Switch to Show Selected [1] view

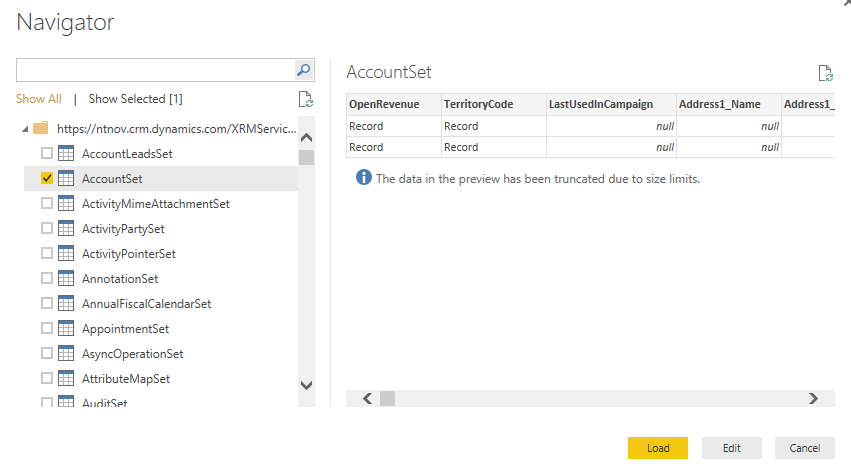tap(135, 99)
